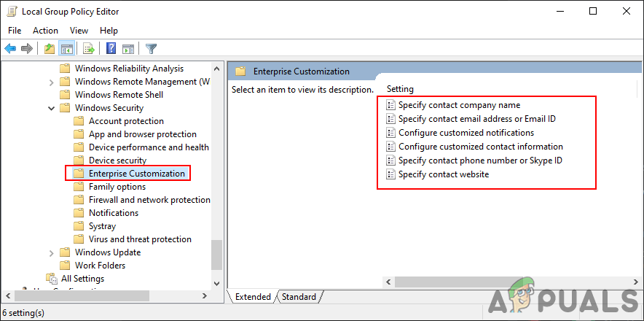Select the Enterprise Customization folder

tap(136, 174)
